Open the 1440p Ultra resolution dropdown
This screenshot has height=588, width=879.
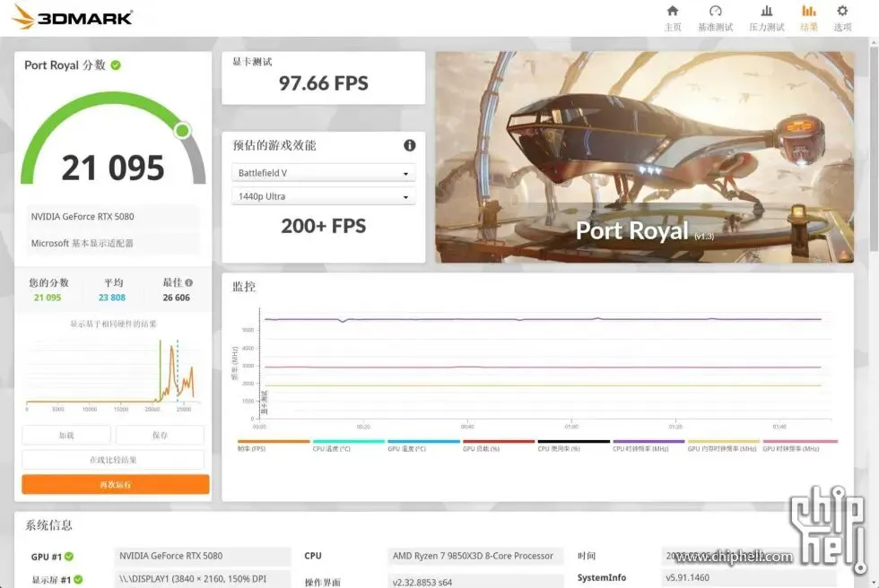(x=324, y=196)
